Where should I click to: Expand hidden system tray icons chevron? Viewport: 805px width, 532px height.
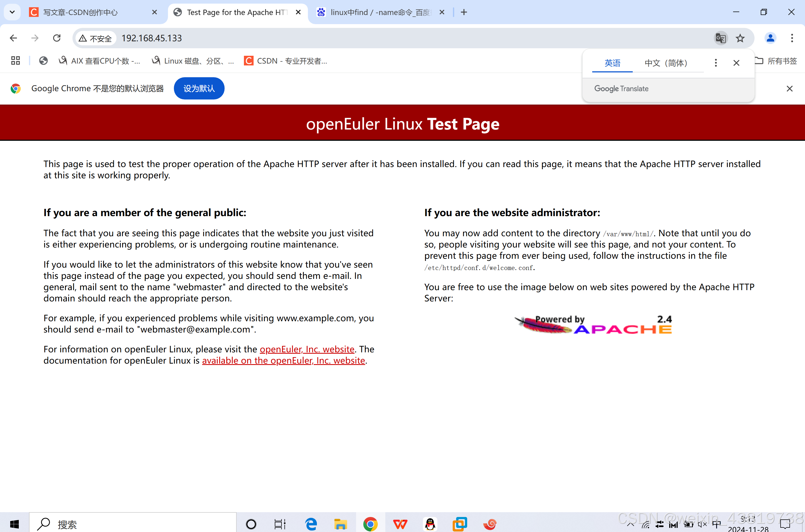tap(631, 524)
